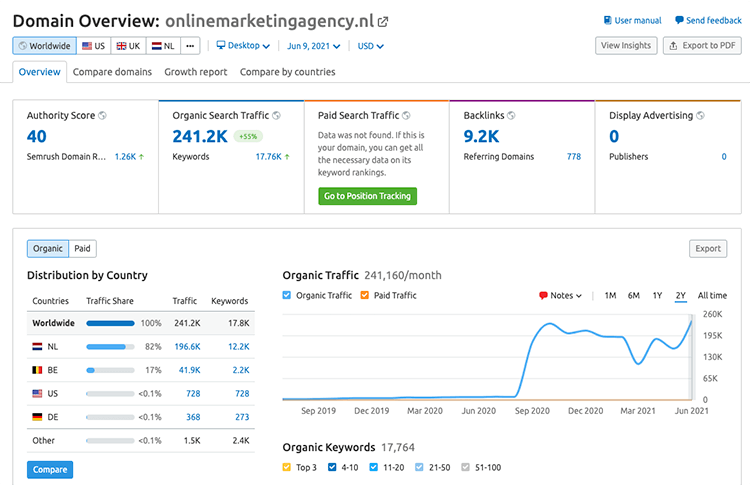Click the Worldwide traffic share bar

coord(110,323)
